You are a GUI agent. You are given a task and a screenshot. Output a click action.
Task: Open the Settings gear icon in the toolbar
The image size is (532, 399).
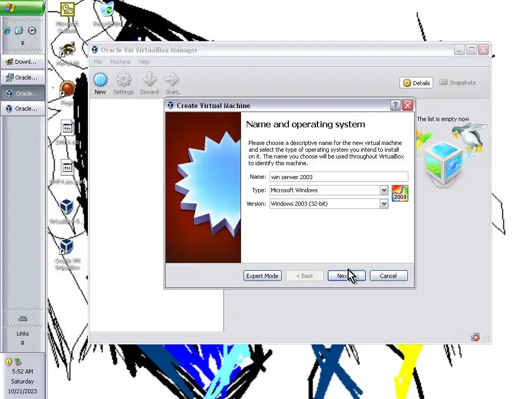coord(124,83)
